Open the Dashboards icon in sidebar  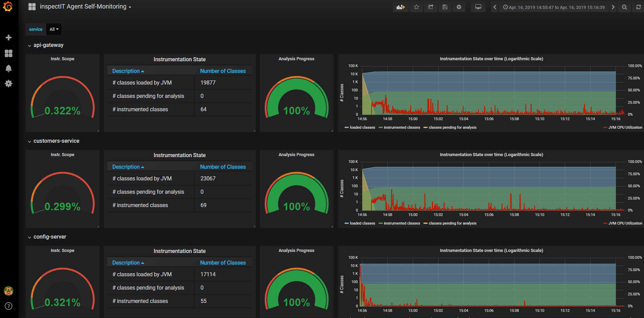click(9, 53)
